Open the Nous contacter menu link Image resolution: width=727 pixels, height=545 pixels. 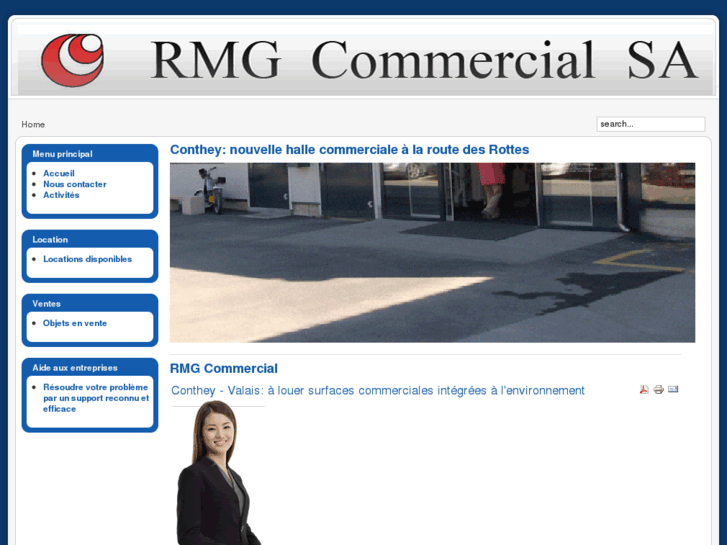tap(75, 184)
